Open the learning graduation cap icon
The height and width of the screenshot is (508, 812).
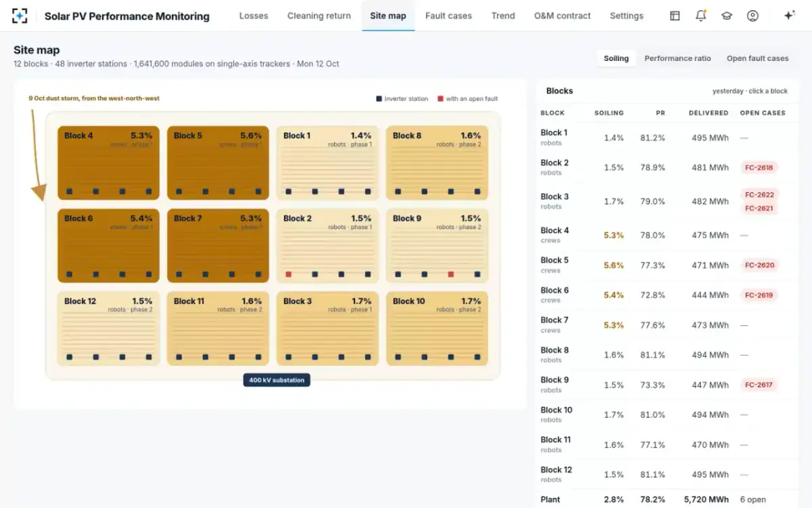point(727,16)
